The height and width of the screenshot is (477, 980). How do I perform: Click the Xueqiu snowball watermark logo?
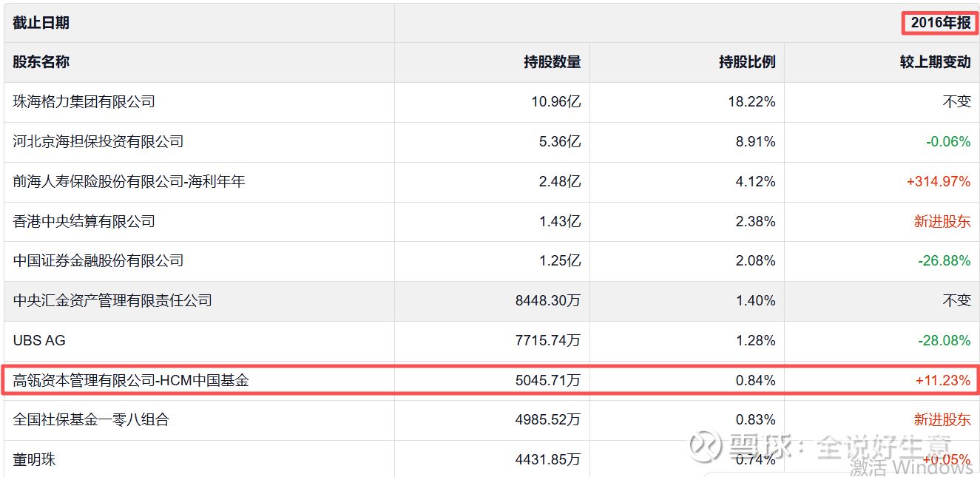(706, 446)
